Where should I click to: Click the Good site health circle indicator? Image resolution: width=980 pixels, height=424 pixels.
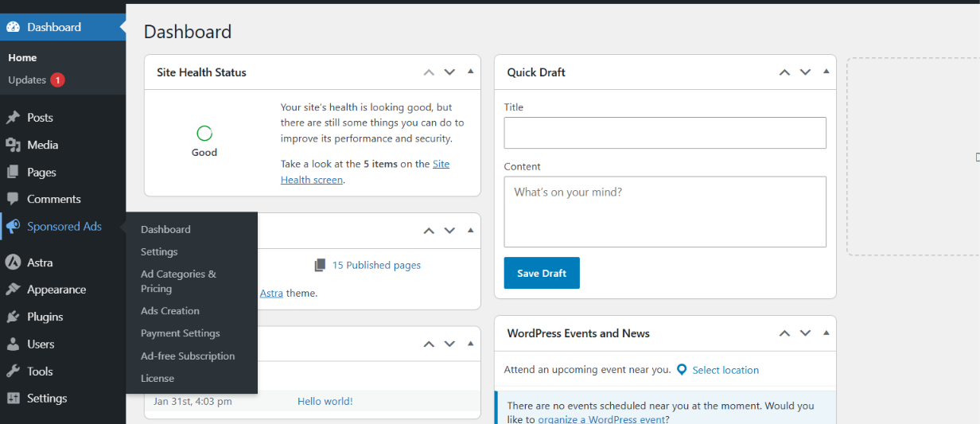click(204, 134)
